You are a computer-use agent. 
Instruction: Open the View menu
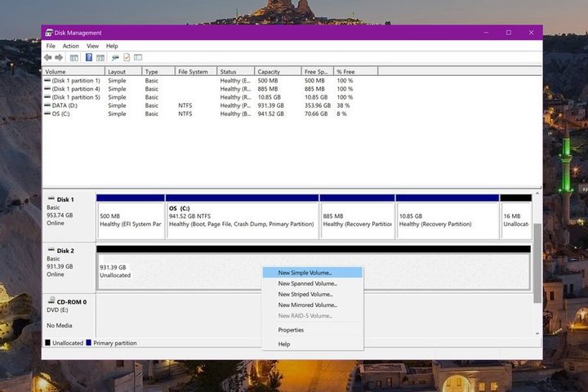pos(92,47)
